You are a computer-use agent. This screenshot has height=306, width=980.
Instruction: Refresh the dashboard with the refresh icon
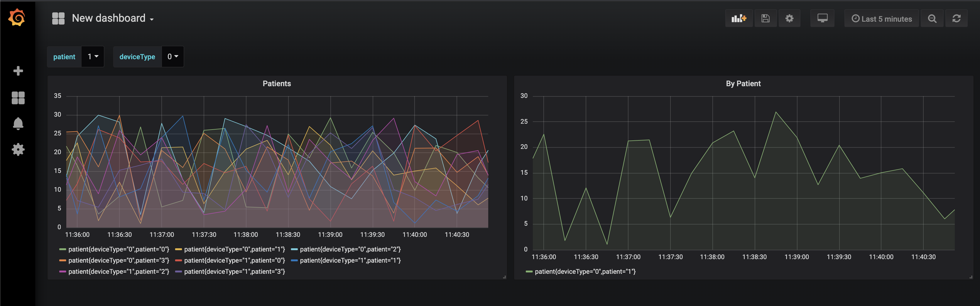pyautogui.click(x=957, y=19)
